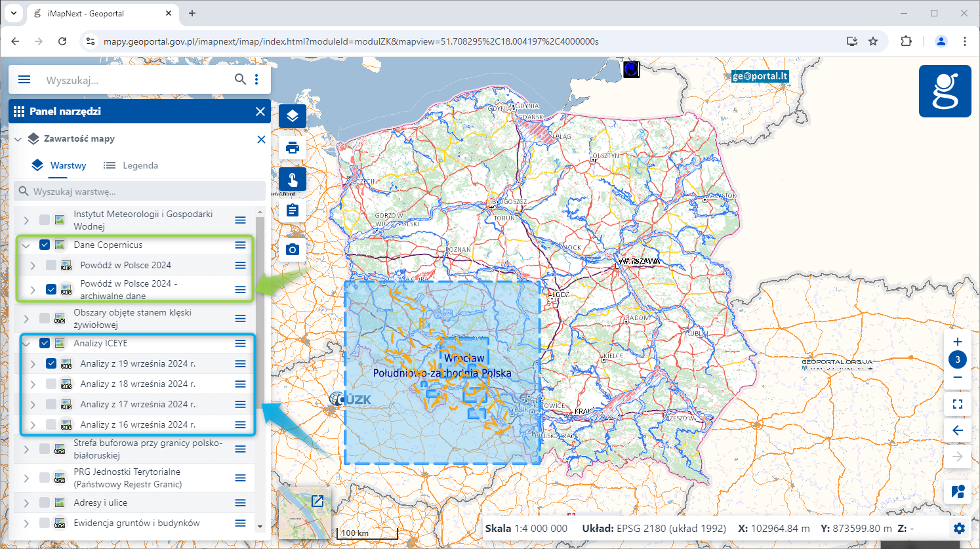980x549 pixels.
Task: Open the coordinate settings gear icon
Action: click(959, 528)
